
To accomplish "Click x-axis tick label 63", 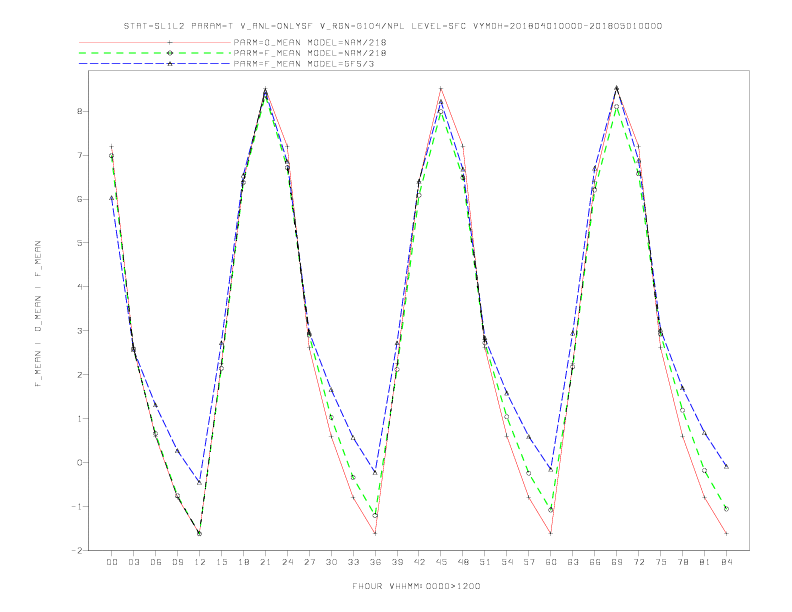I will pos(573,562).
